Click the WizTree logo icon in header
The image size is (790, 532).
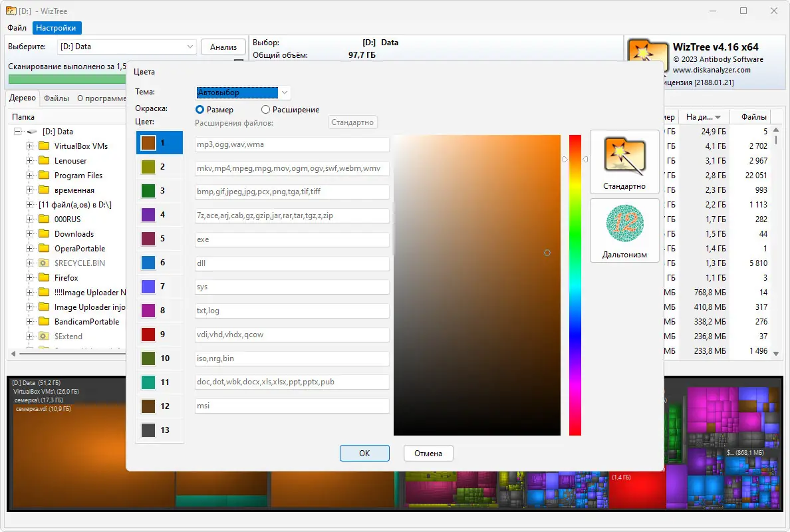pos(648,55)
